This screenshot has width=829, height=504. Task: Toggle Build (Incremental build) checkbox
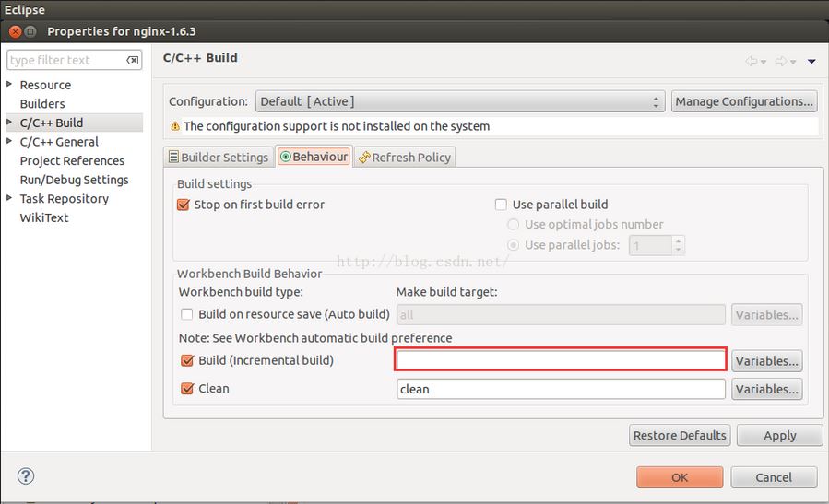tap(187, 360)
